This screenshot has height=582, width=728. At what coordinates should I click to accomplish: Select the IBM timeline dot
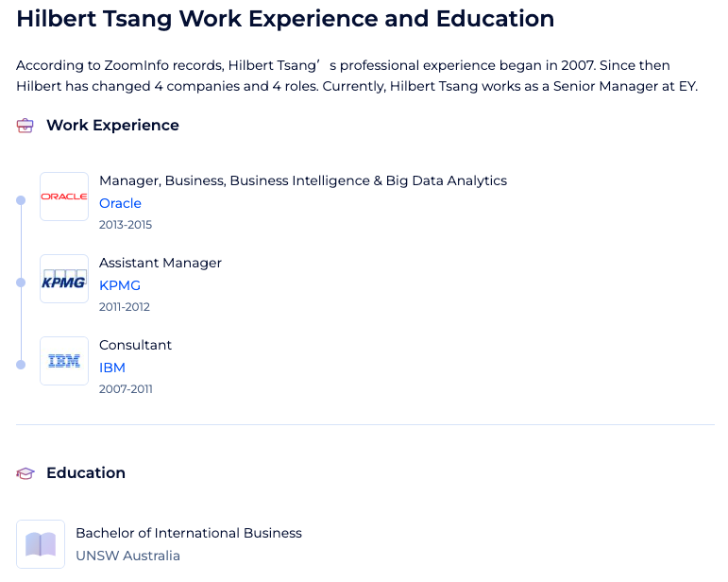click(21, 365)
